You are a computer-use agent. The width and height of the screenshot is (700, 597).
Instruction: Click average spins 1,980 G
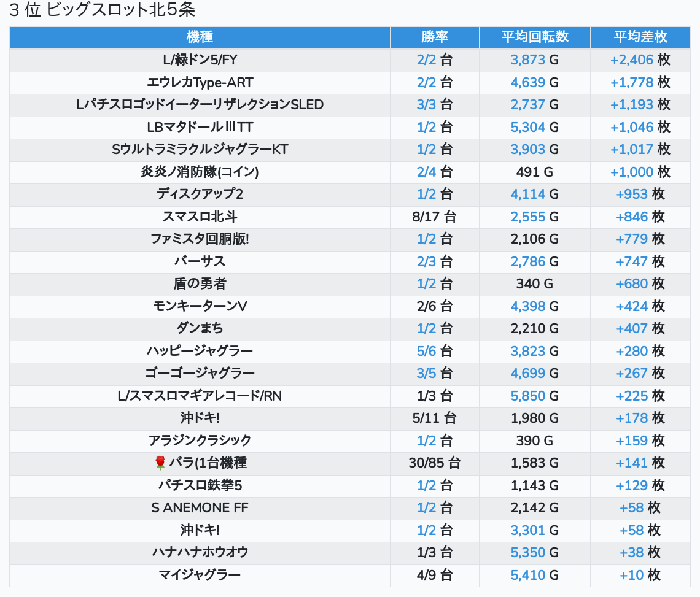(x=534, y=418)
